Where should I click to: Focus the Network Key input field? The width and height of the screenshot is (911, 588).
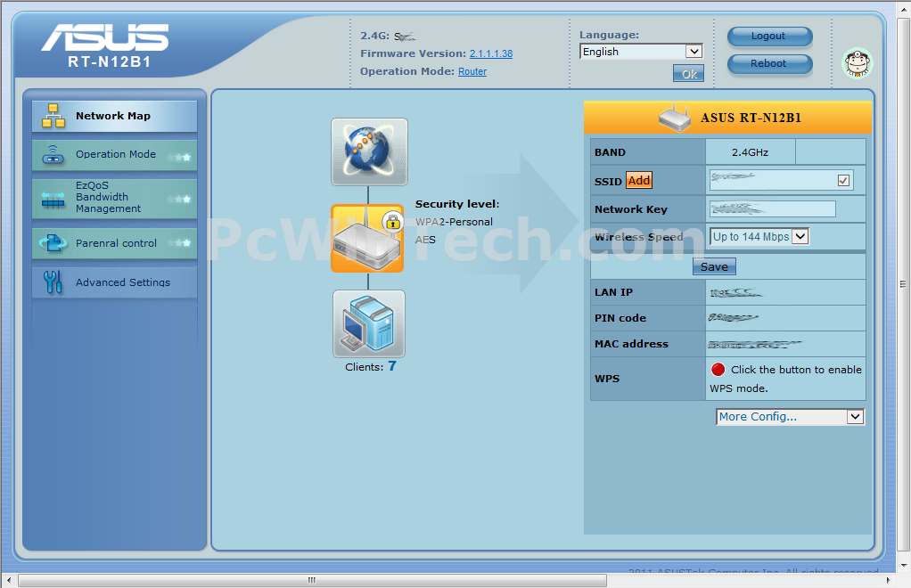tap(773, 209)
